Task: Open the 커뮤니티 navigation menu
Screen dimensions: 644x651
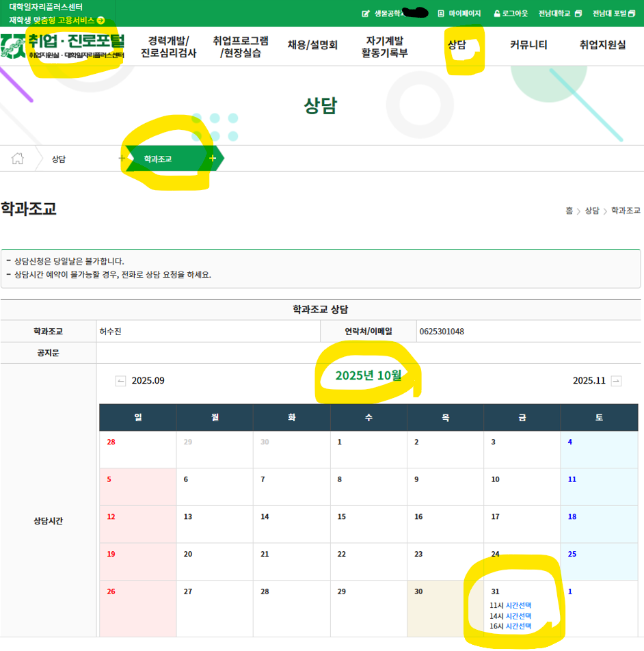Action: 528,46
